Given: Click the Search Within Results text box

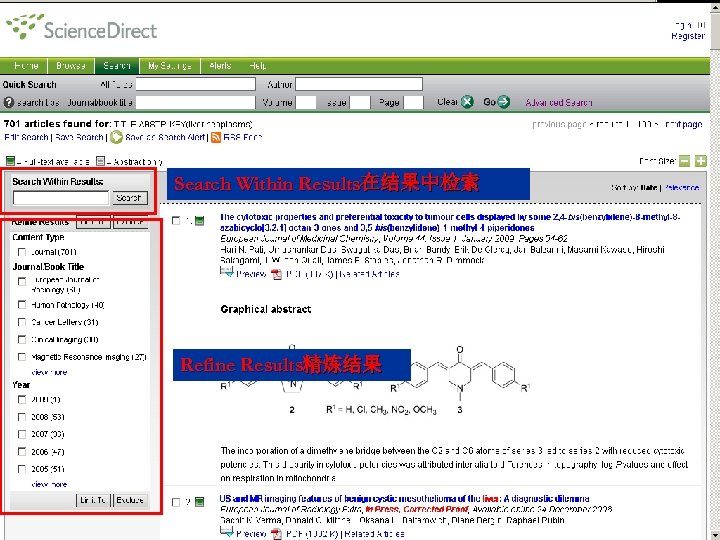Looking at the screenshot, I should click(61, 197).
